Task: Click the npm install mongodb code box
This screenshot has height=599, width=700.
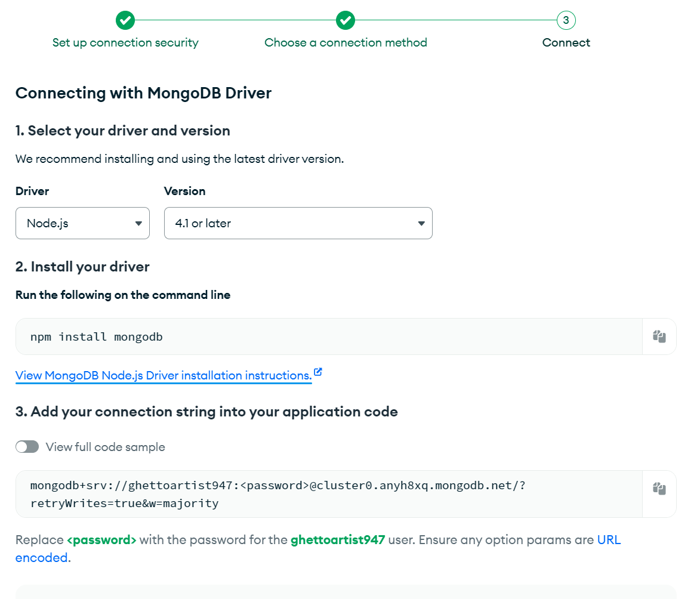Action: click(x=329, y=336)
